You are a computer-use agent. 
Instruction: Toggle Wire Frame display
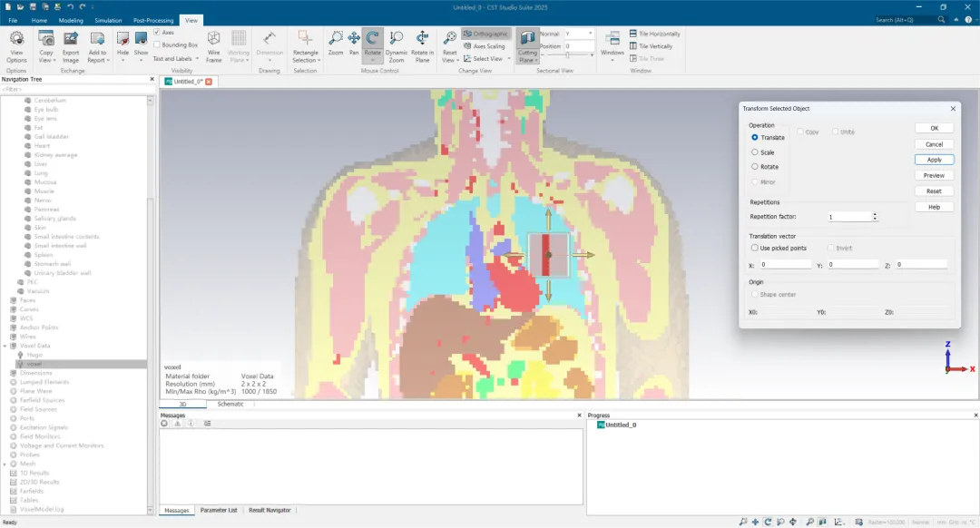click(214, 47)
